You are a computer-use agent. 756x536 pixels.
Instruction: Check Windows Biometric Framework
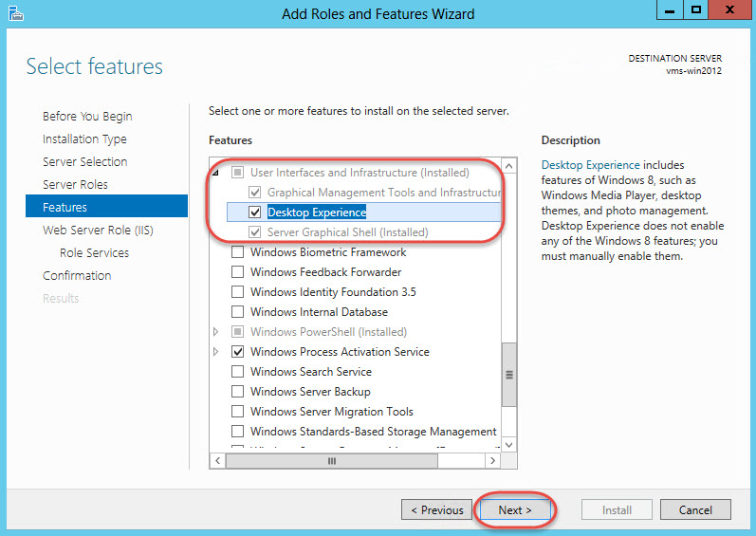pos(238,252)
